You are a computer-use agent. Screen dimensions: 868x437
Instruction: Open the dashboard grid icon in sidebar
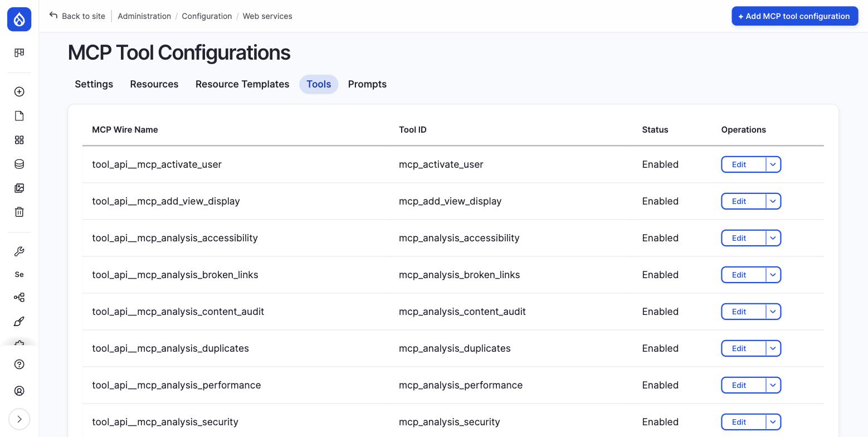(x=19, y=52)
